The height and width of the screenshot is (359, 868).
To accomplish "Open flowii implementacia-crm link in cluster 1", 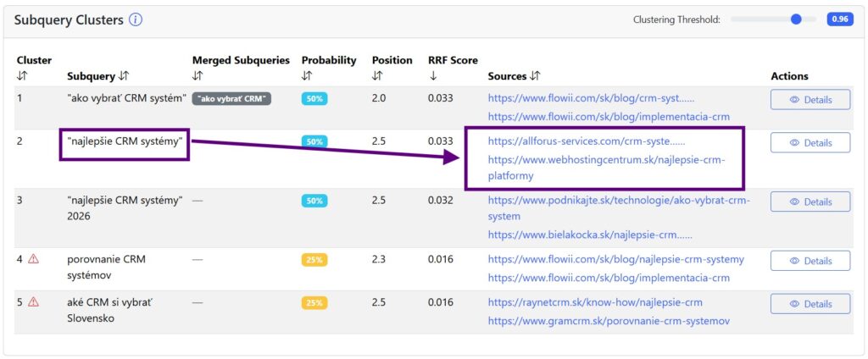I will click(x=609, y=117).
